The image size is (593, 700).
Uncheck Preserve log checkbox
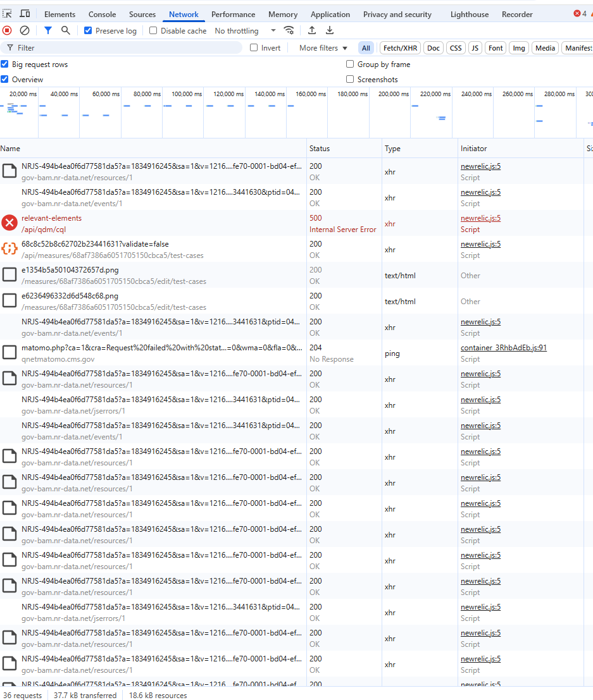tap(88, 30)
